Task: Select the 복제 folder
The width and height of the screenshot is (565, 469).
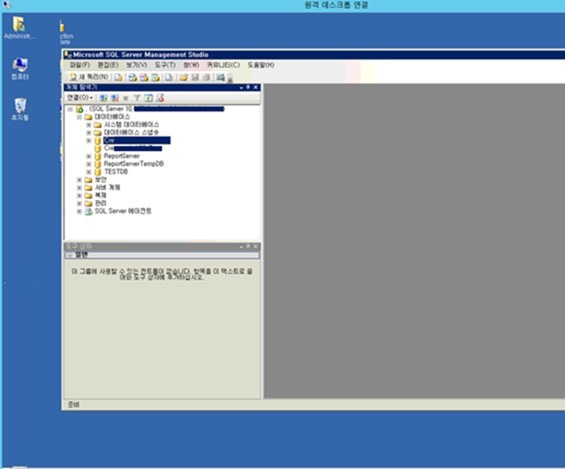Action: point(101,195)
